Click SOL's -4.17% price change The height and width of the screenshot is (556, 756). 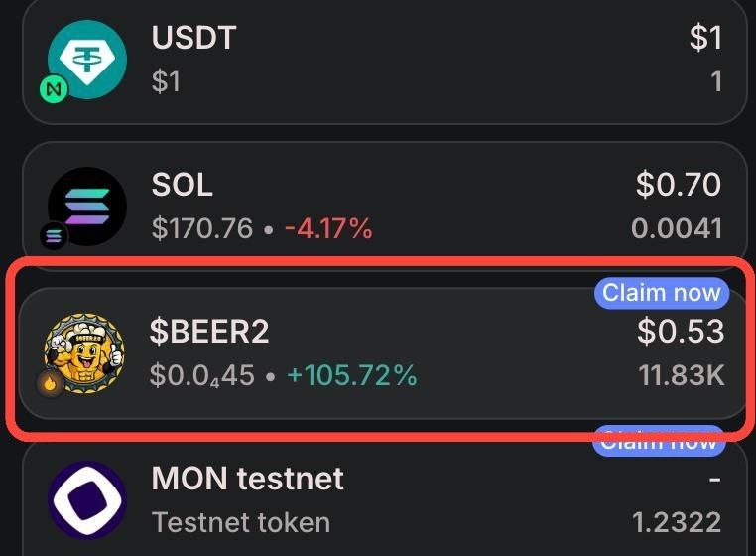(328, 229)
